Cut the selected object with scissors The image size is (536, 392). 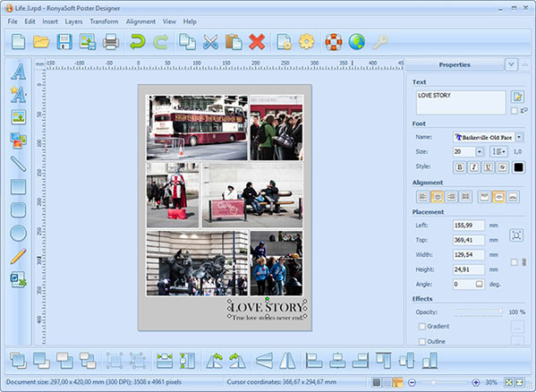pyautogui.click(x=210, y=42)
